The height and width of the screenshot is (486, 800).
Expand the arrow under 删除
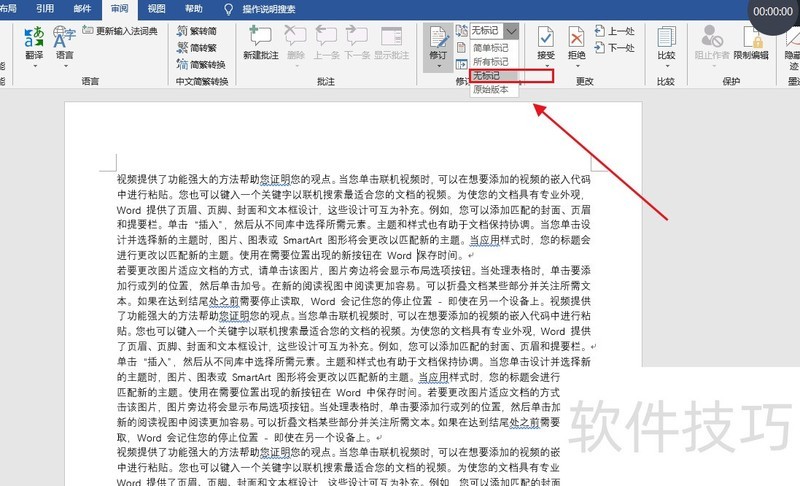coord(295,66)
